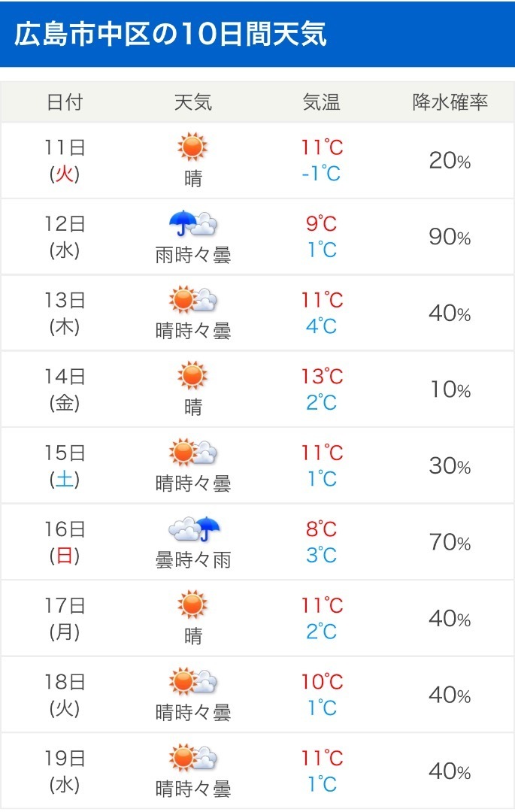
Task: Click the 気温 column header
Action: pyautogui.click(x=322, y=102)
